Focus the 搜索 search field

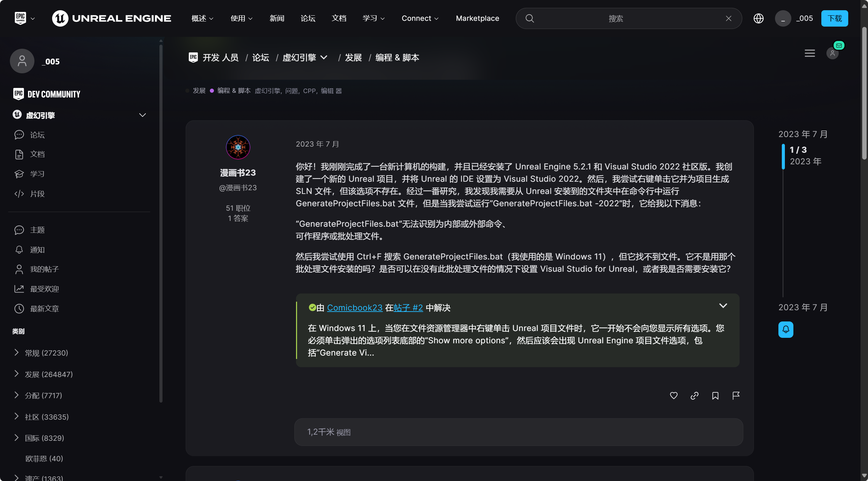tap(615, 18)
